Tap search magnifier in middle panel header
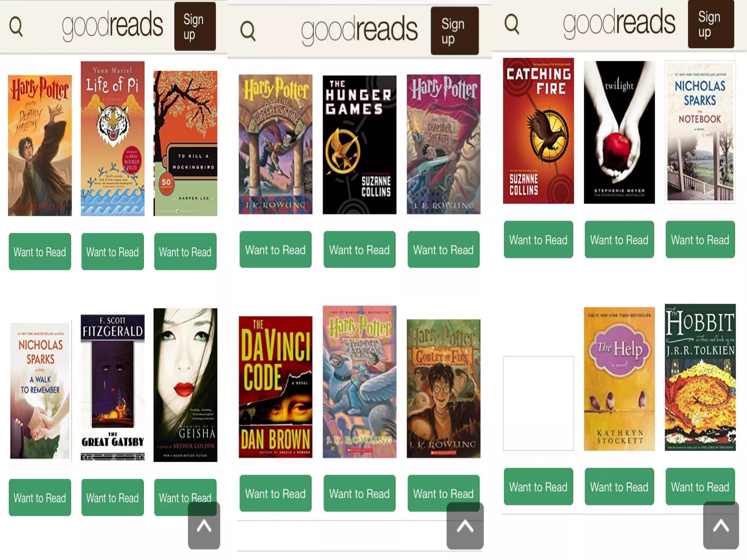 tap(248, 31)
